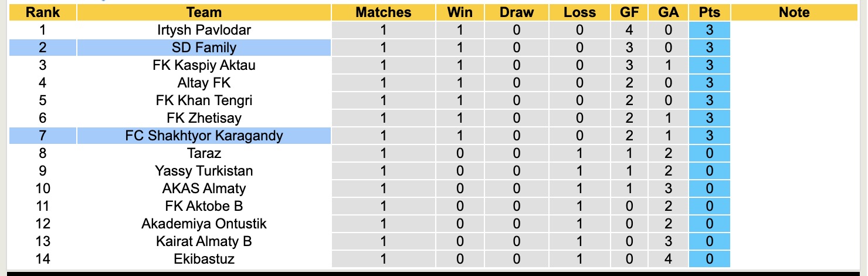868x276 pixels.
Task: Select the Win column header
Action: [x=460, y=12]
